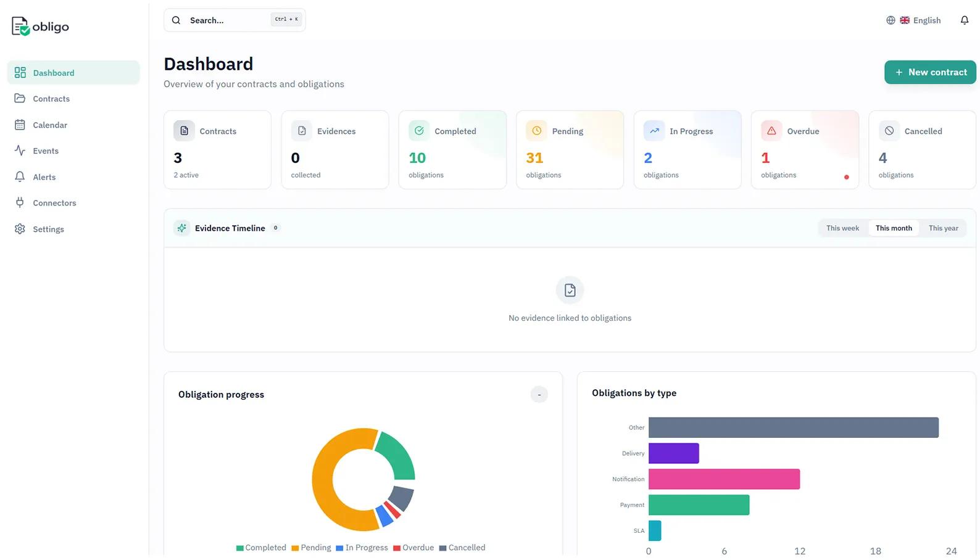Click the Search input field
980x560 pixels.
[x=228, y=20]
